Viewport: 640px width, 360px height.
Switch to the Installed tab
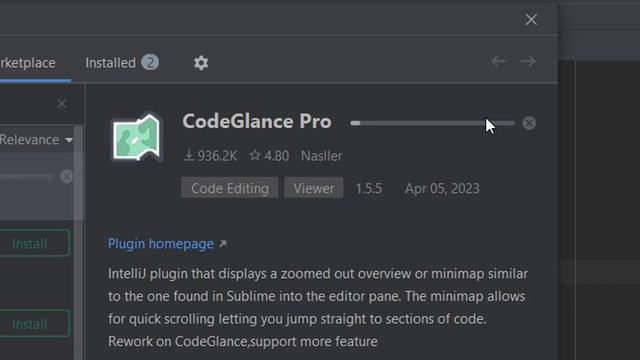click(122, 63)
